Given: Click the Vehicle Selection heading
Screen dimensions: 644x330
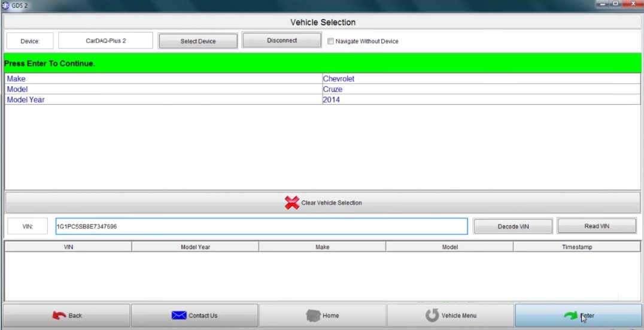Looking at the screenshot, I should [x=323, y=22].
